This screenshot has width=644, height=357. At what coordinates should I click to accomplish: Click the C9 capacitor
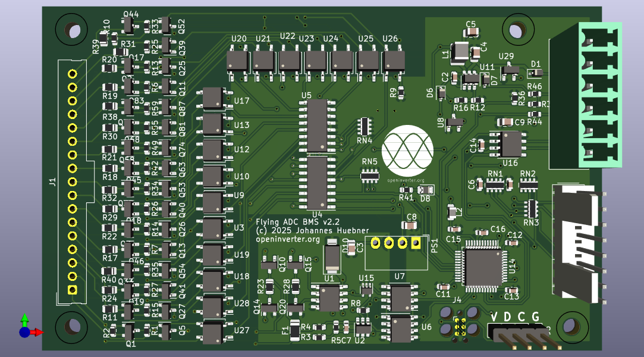(x=505, y=122)
